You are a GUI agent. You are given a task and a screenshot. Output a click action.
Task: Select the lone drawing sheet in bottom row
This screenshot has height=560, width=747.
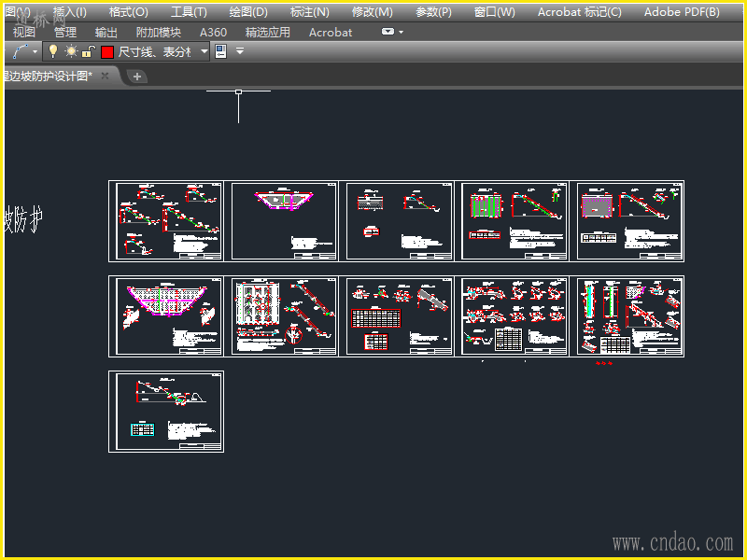coord(166,412)
